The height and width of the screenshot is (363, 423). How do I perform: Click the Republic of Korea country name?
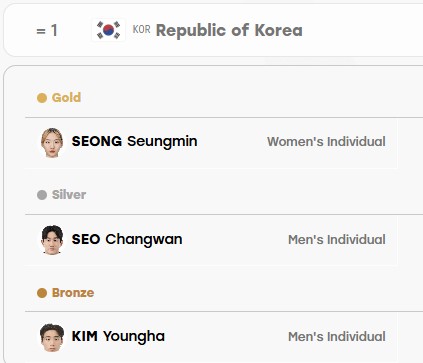tap(229, 30)
